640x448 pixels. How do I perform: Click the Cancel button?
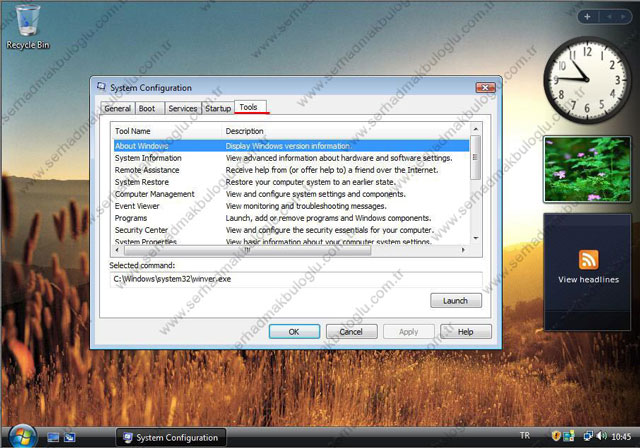pyautogui.click(x=351, y=332)
